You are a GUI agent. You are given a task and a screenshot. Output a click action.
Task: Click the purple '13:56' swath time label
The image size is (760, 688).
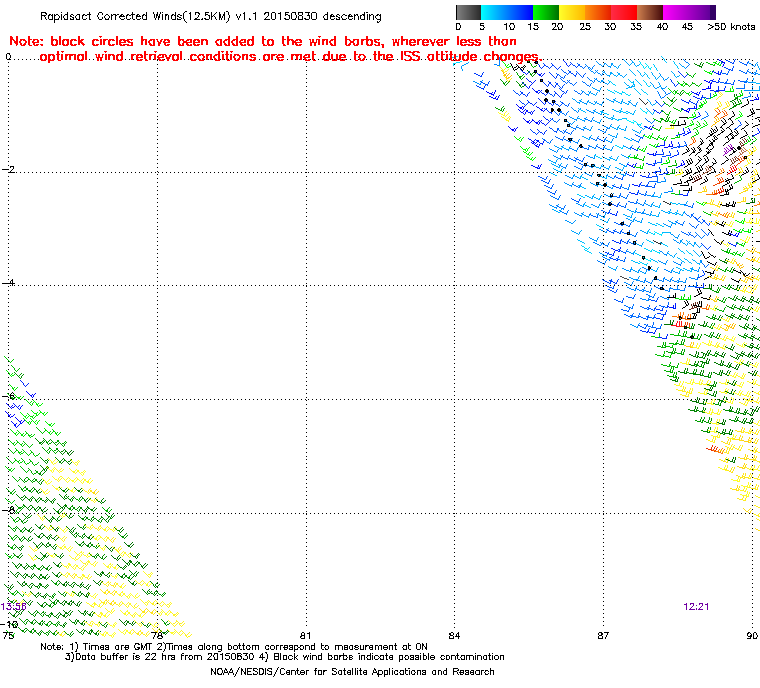pos(14,607)
